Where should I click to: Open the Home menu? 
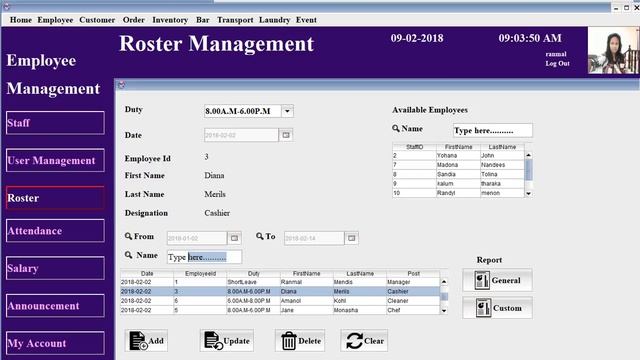(21, 20)
